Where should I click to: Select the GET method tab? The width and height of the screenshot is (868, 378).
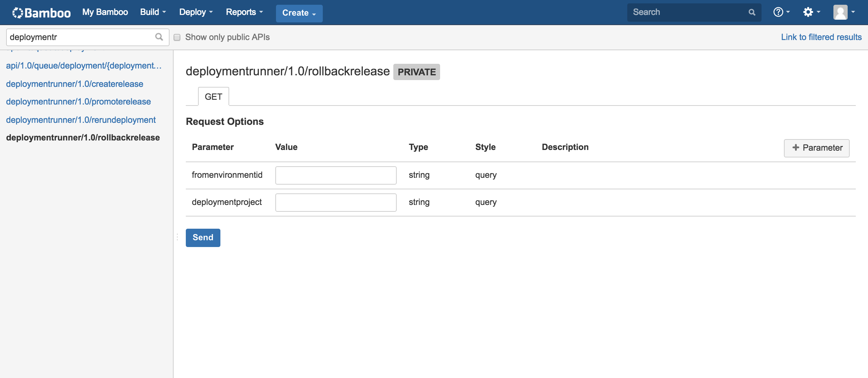click(213, 97)
